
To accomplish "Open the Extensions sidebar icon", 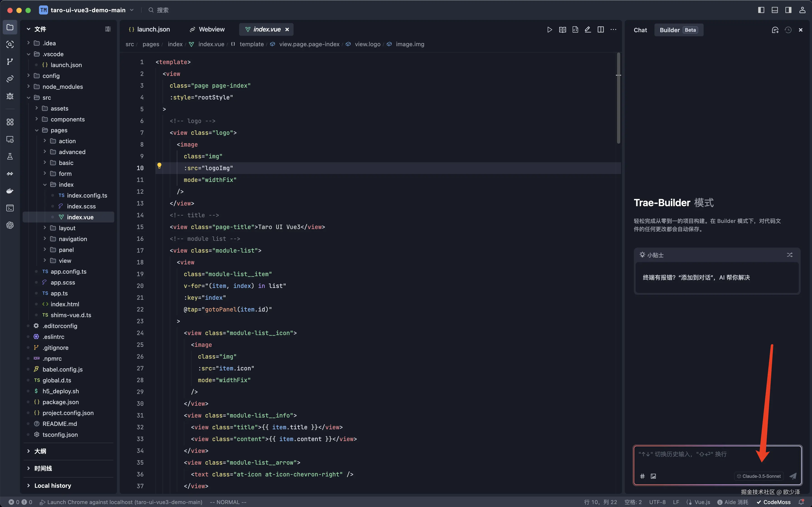I will [10, 122].
